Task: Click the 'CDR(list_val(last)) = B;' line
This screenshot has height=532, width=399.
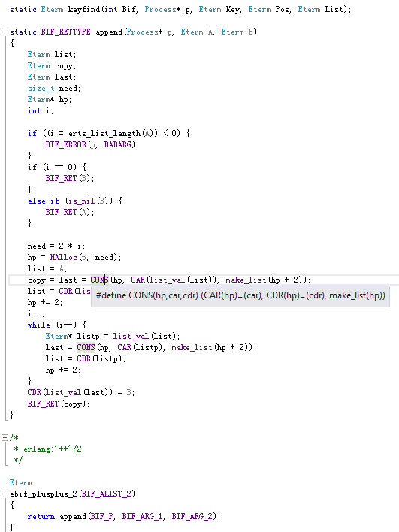Action: (81, 392)
